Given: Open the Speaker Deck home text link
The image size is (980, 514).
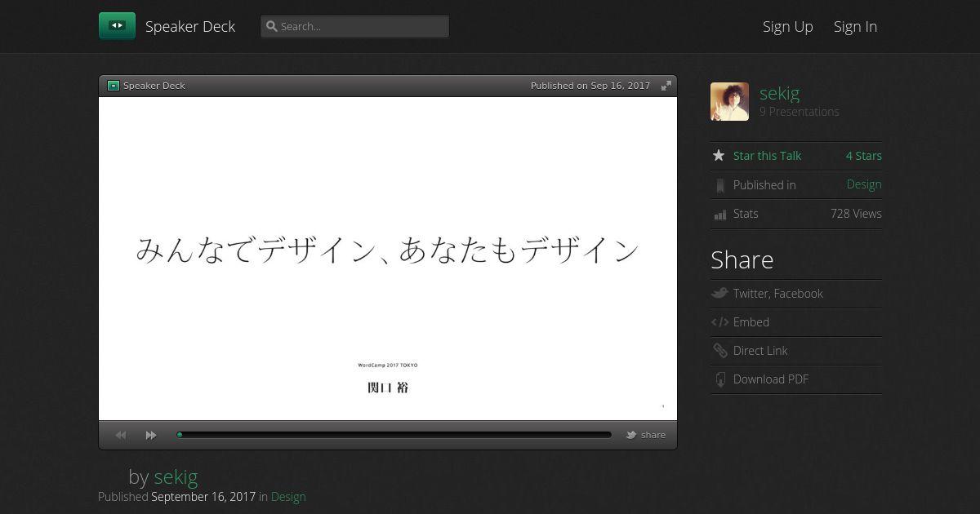Looking at the screenshot, I should pyautogui.click(x=190, y=26).
